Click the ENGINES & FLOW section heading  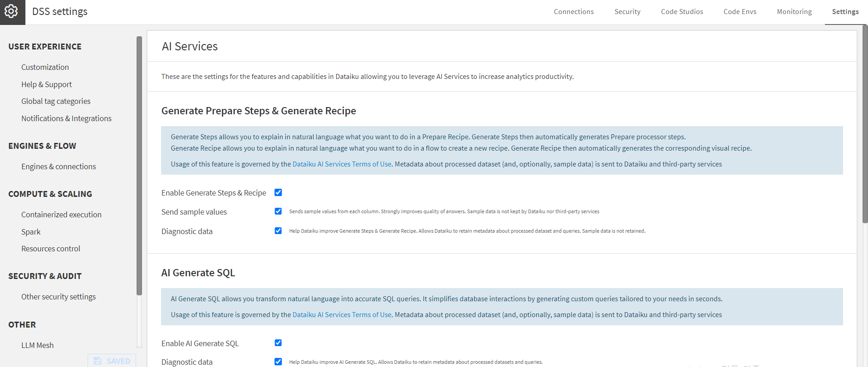point(42,146)
